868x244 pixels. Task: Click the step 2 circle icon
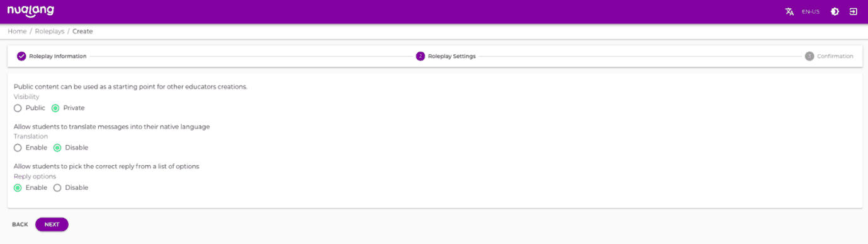click(420, 56)
